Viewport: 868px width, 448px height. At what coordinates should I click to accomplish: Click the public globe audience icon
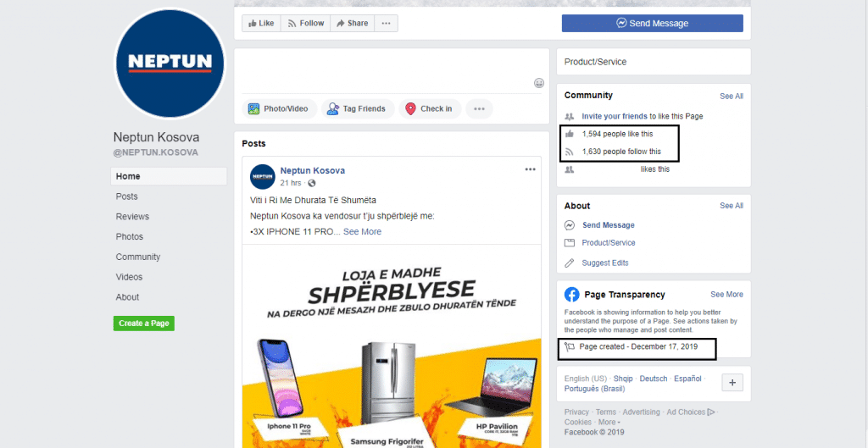[312, 183]
